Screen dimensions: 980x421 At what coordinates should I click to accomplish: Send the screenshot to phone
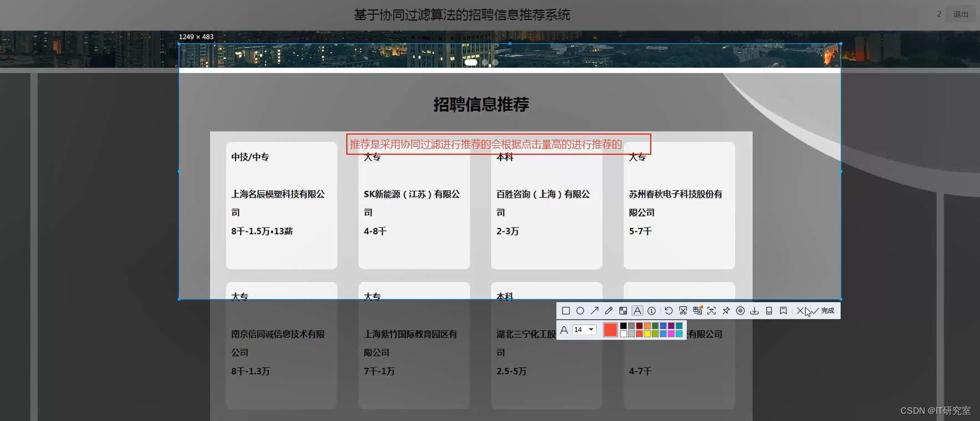[x=769, y=311]
